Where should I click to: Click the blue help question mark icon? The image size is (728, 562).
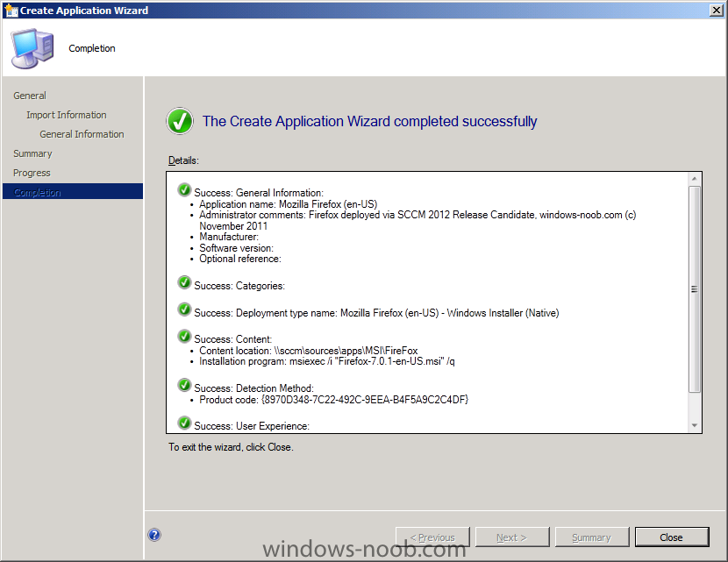154,535
